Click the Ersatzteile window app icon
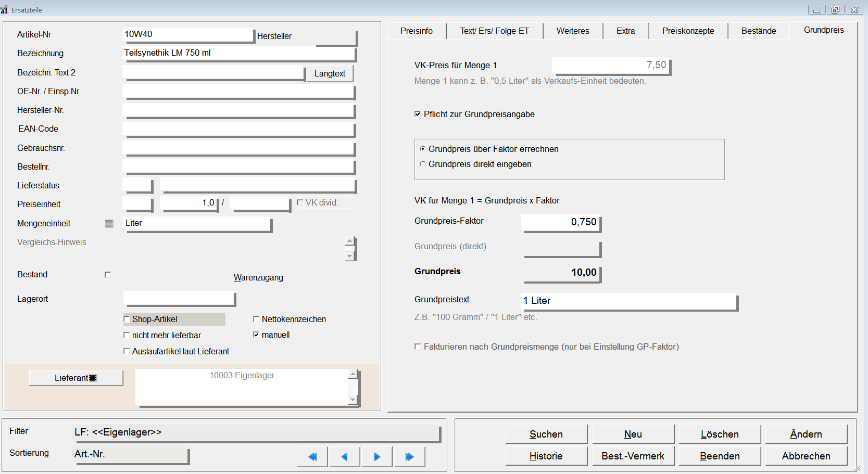868x474 pixels. [x=4, y=9]
